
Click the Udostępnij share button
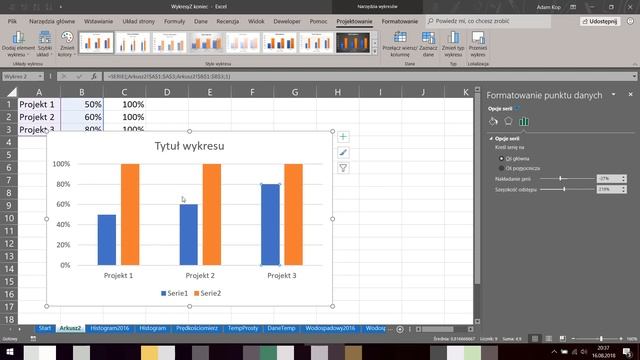click(x=600, y=21)
